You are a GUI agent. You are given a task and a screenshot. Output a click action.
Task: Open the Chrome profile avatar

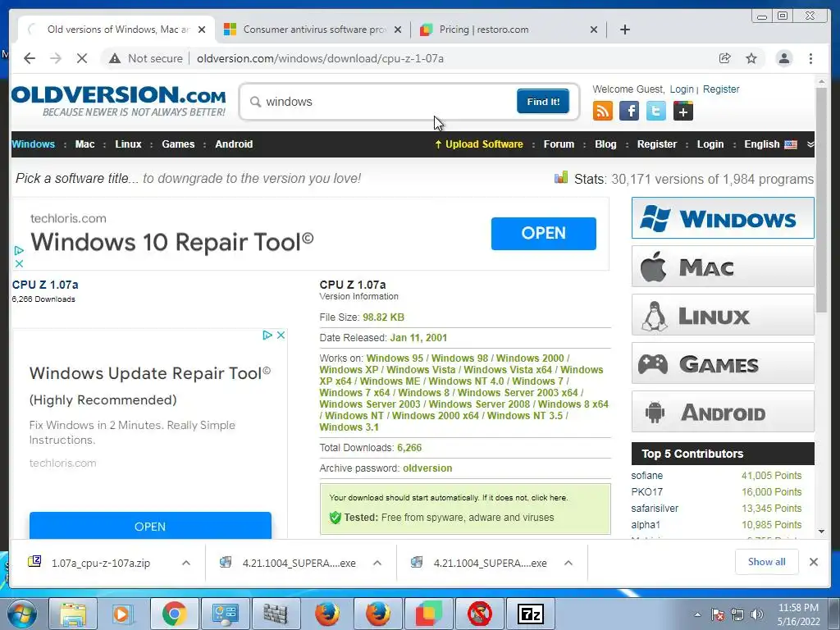(784, 58)
